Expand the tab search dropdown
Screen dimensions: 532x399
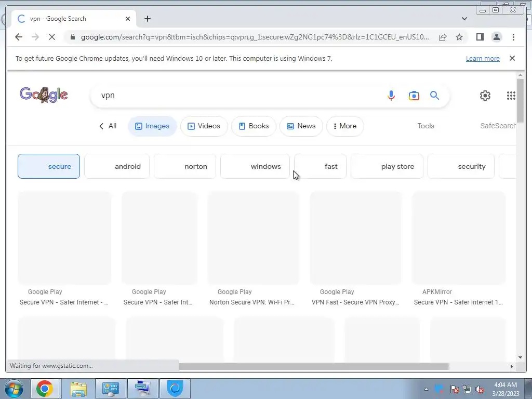coord(464,19)
